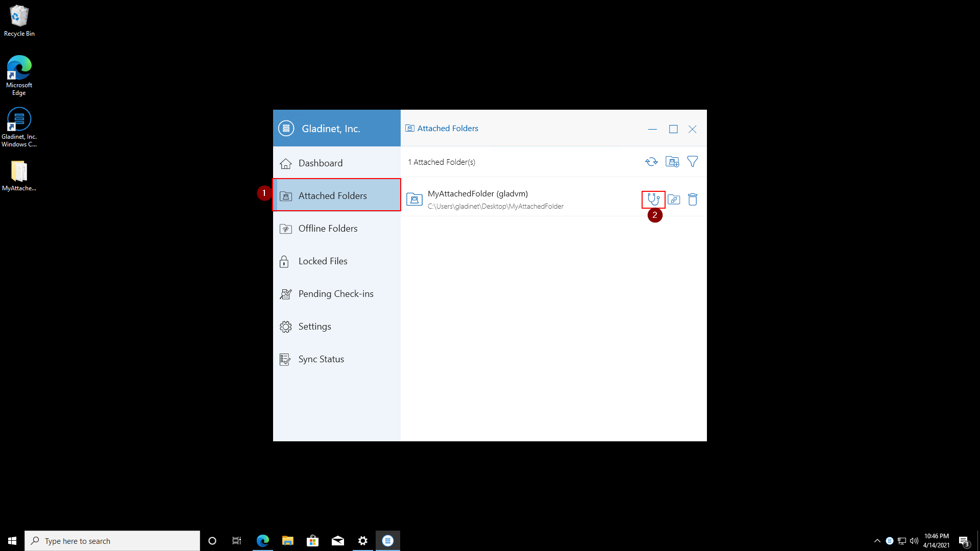This screenshot has width=980, height=551.
Task: Close the Gladinet window
Action: 693,130
